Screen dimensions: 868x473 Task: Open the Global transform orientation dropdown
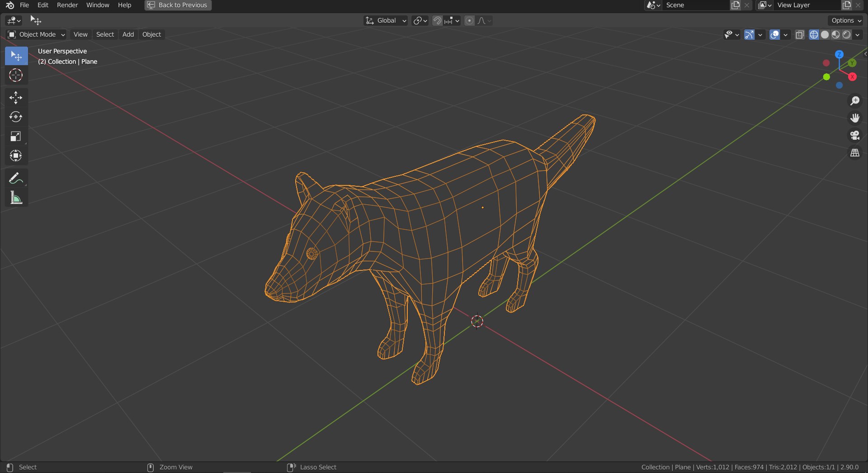pos(386,20)
